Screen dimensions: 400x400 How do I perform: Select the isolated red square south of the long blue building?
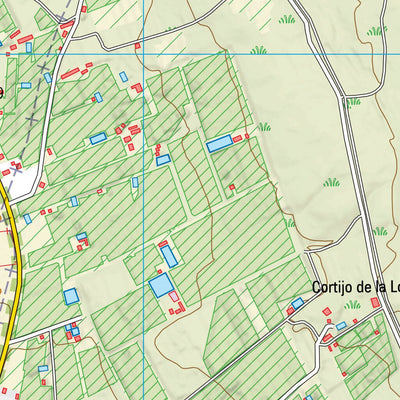tap(232, 187)
